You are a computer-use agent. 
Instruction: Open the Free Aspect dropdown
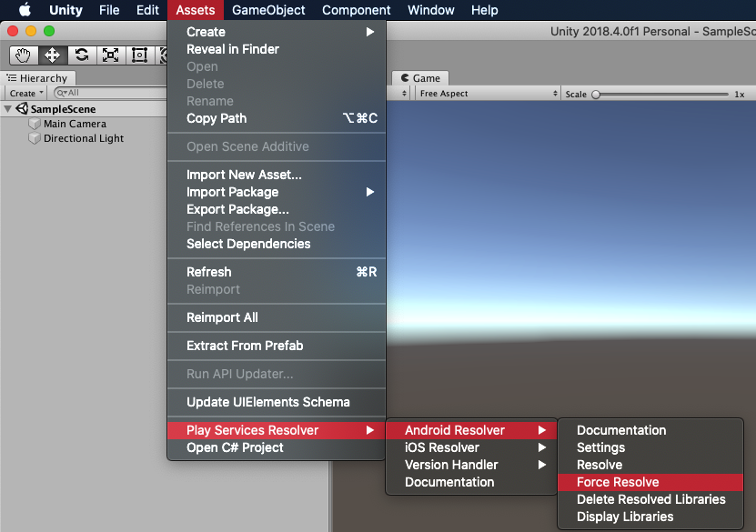(488, 94)
